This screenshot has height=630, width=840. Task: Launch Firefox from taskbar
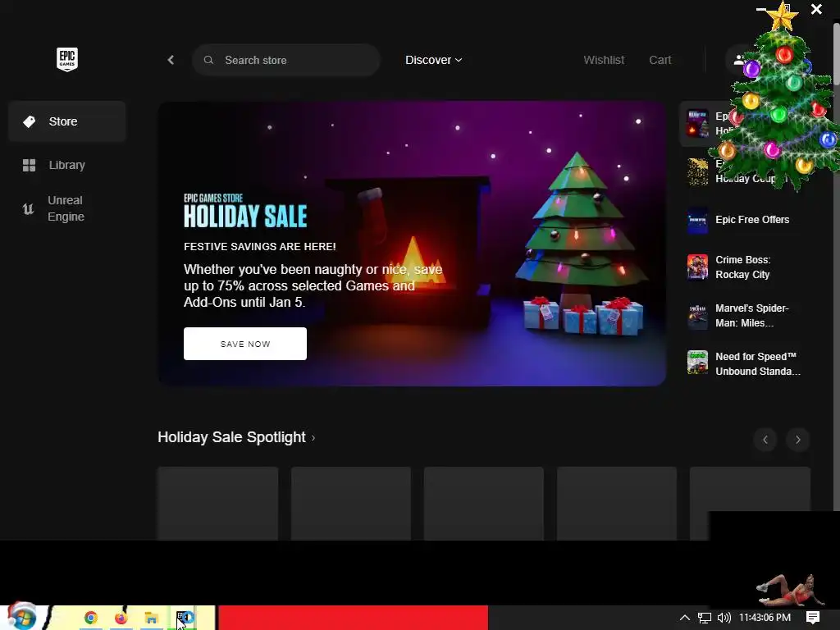tap(121, 618)
